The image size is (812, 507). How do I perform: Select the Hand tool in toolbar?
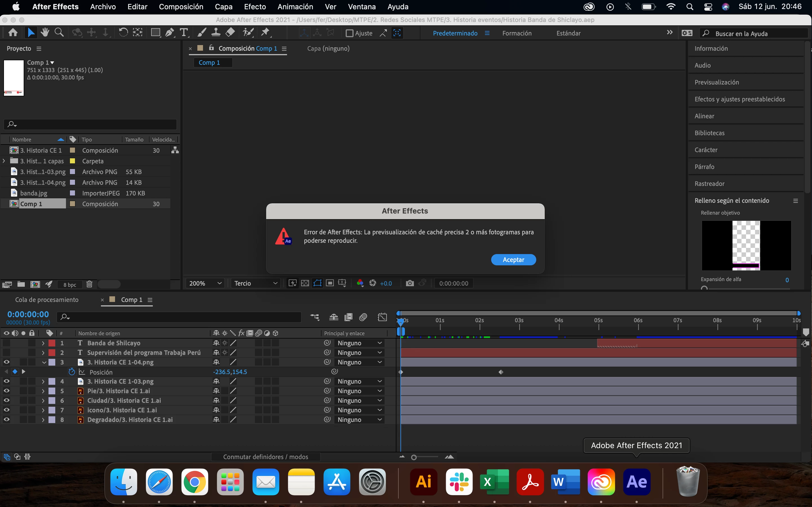(45, 32)
